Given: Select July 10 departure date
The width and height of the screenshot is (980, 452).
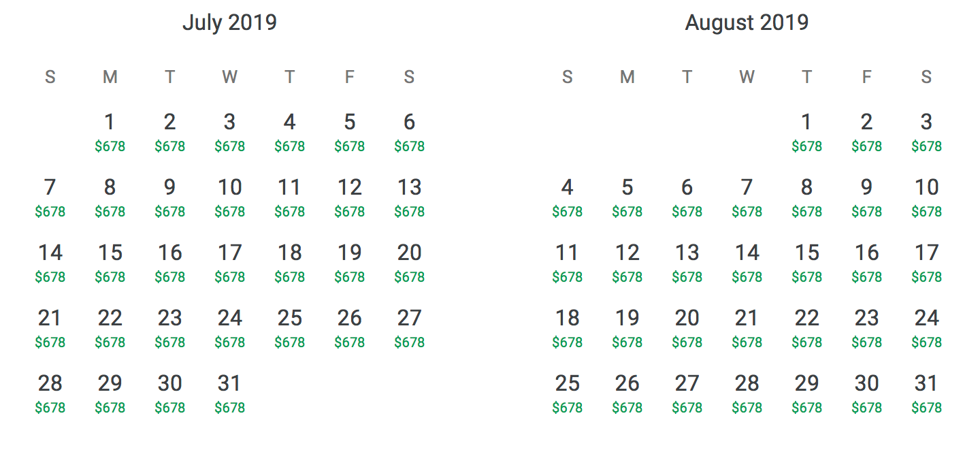Looking at the screenshot, I should coord(230,196).
